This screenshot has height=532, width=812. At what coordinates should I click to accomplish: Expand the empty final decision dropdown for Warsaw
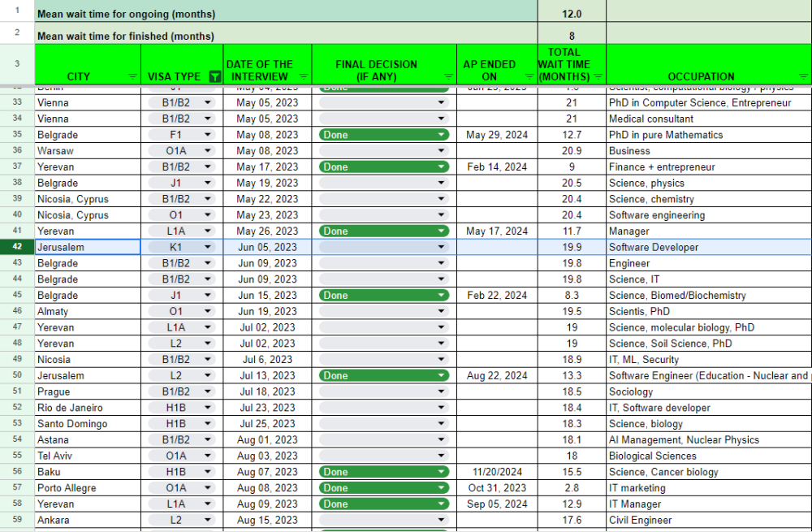441,151
